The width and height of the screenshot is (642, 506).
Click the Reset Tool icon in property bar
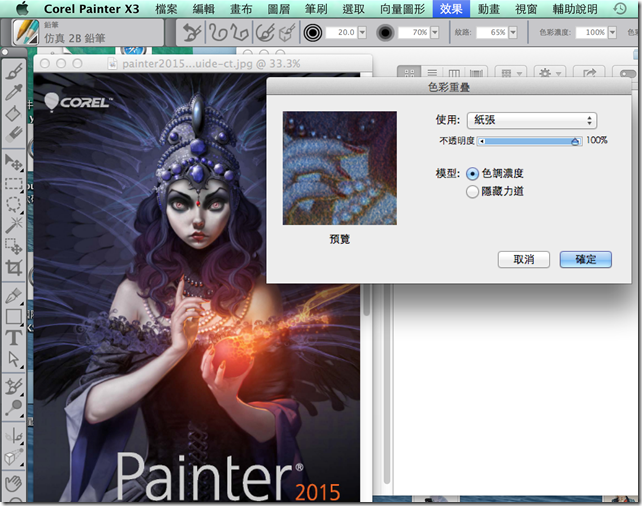pos(192,32)
